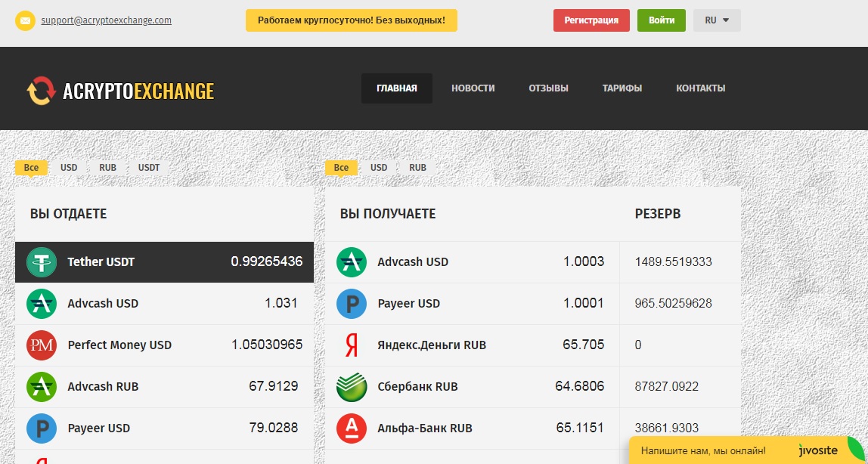This screenshot has height=464, width=868.
Task: Filter give list by RUB
Action: tap(108, 168)
